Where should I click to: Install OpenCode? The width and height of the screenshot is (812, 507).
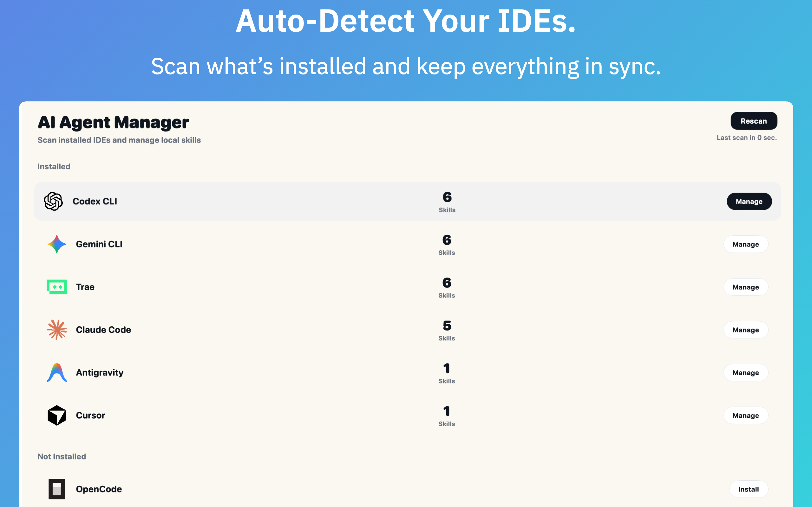(x=748, y=489)
